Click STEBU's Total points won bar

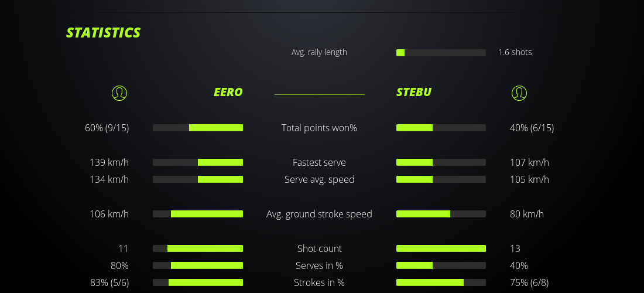[x=441, y=128]
